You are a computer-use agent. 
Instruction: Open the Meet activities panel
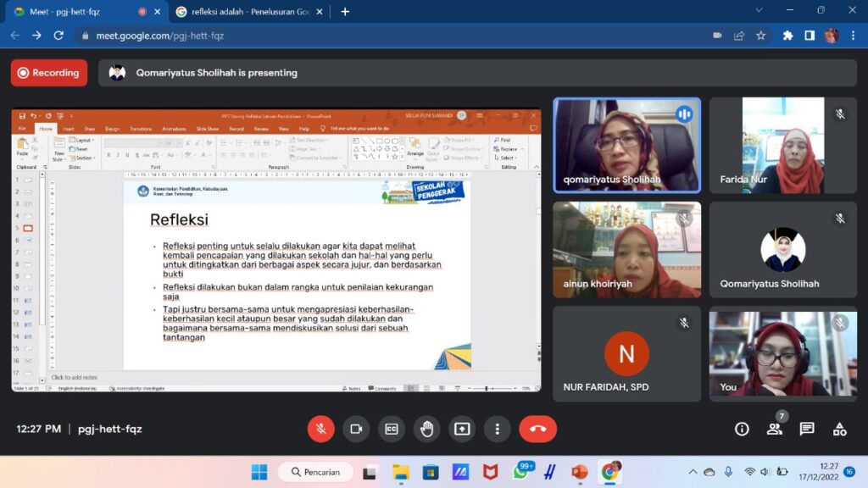(x=839, y=429)
